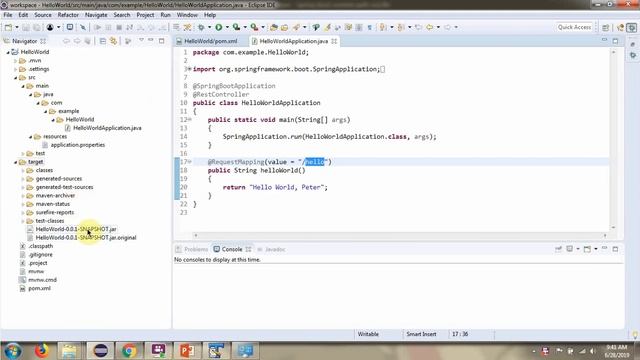Expand the classes folder
The image size is (640, 360).
click(x=23, y=170)
